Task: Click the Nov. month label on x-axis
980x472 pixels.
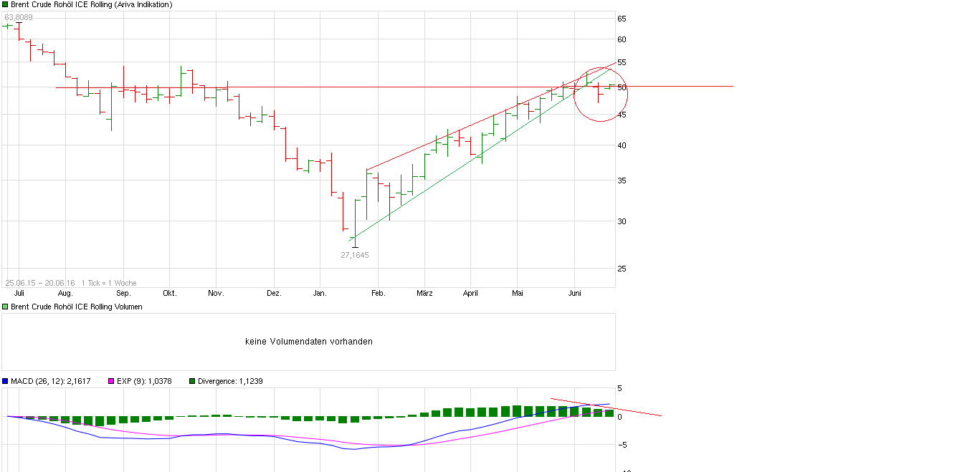Action: click(217, 293)
